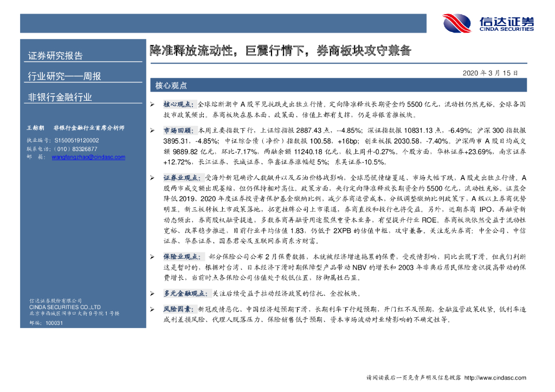555x392 pixels.
Task: Click the arrow bullet beside 保险业观点
Action: tap(152, 257)
